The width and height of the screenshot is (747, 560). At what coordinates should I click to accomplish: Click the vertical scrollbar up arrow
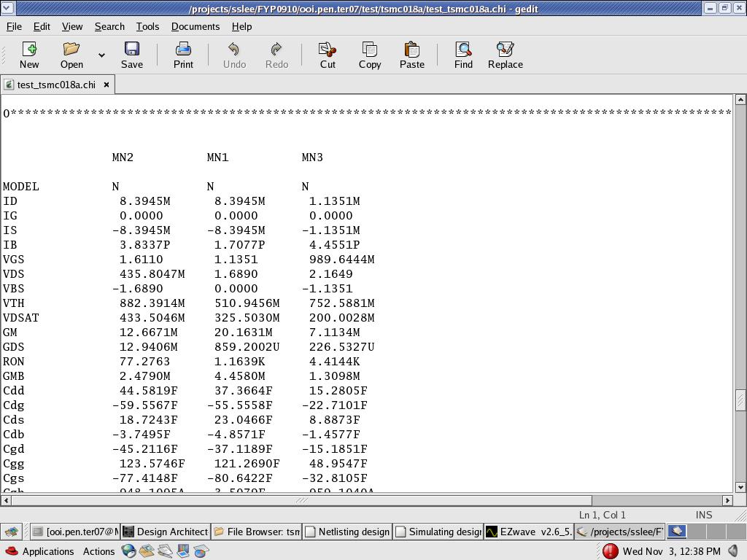coord(740,99)
